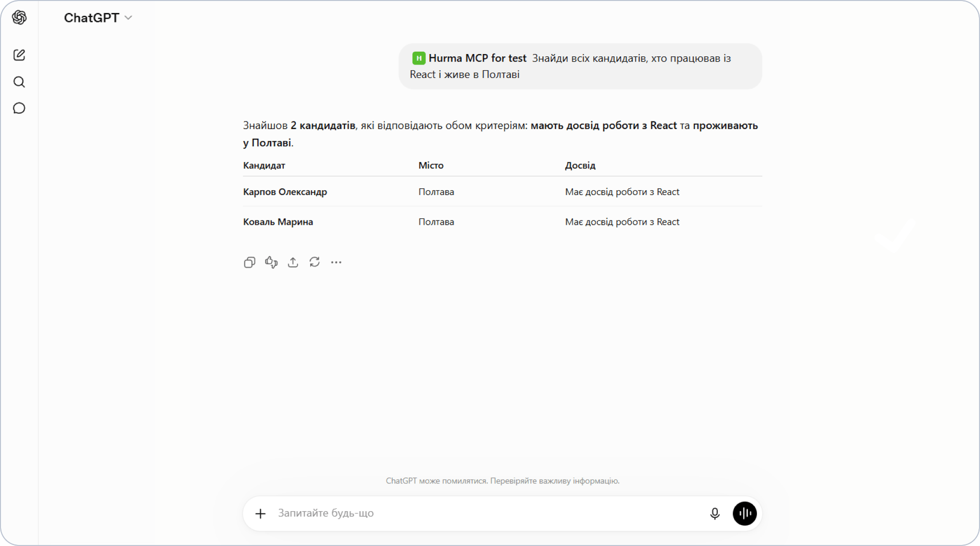Viewport: 980px width, 546px height.
Task: Open chat search with the magnifier icon
Action: 19,82
